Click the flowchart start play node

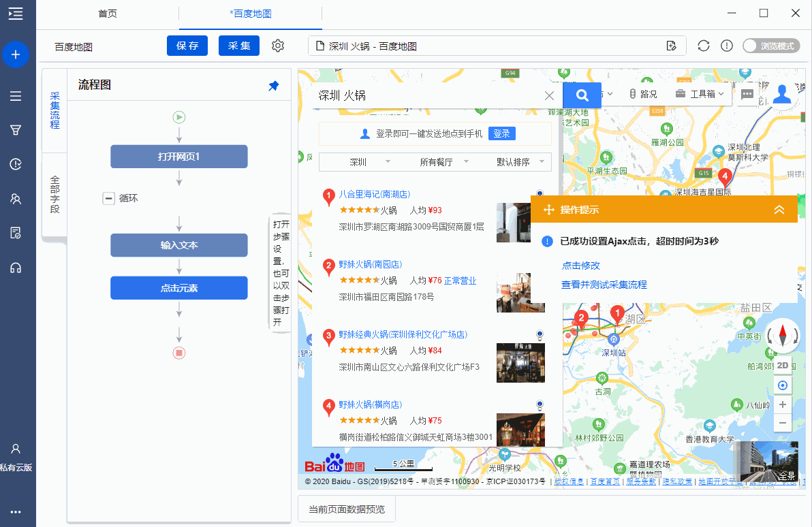[179, 118]
